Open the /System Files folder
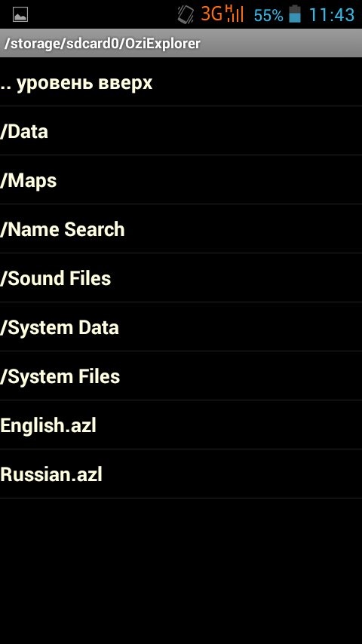Viewport: 362px width, 644px height. pos(181,376)
